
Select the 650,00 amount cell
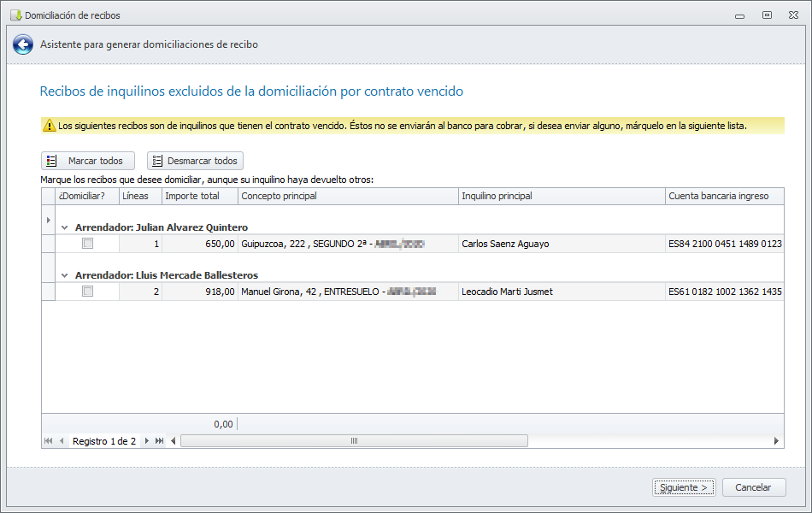click(x=200, y=244)
